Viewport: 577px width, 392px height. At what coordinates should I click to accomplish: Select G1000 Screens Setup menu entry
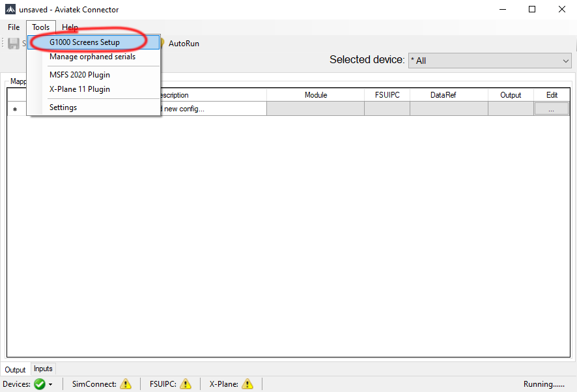85,42
